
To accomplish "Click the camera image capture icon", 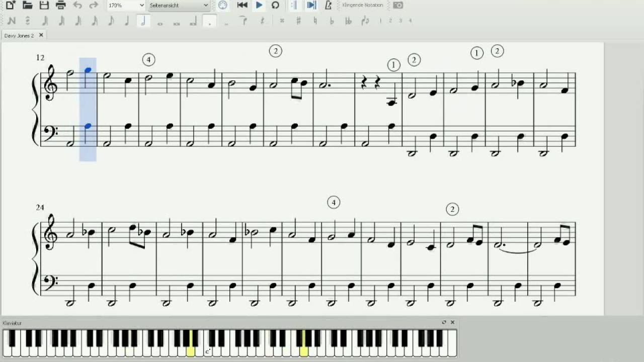I will point(398,5).
